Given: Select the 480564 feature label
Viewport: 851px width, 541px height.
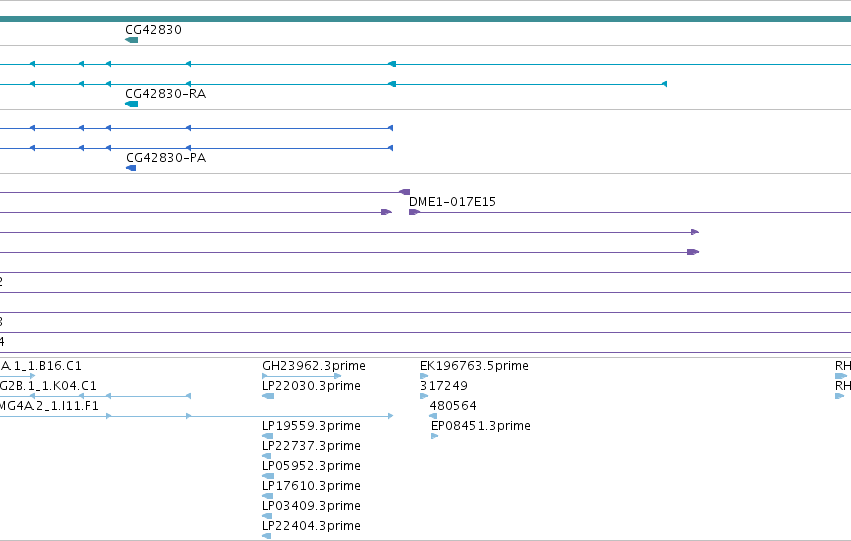Looking at the screenshot, I should [453, 406].
